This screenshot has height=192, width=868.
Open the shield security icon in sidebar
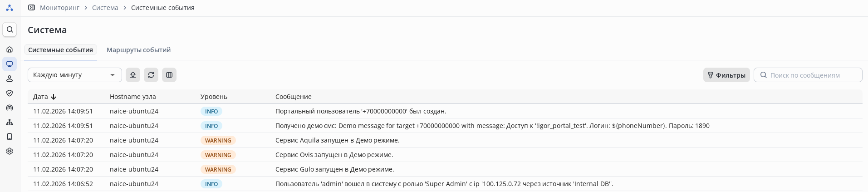pyautogui.click(x=10, y=93)
